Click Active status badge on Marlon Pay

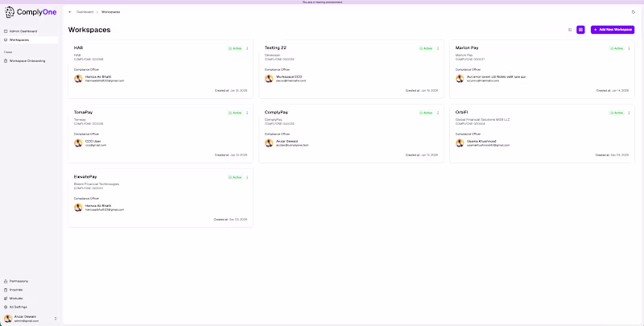coord(617,48)
